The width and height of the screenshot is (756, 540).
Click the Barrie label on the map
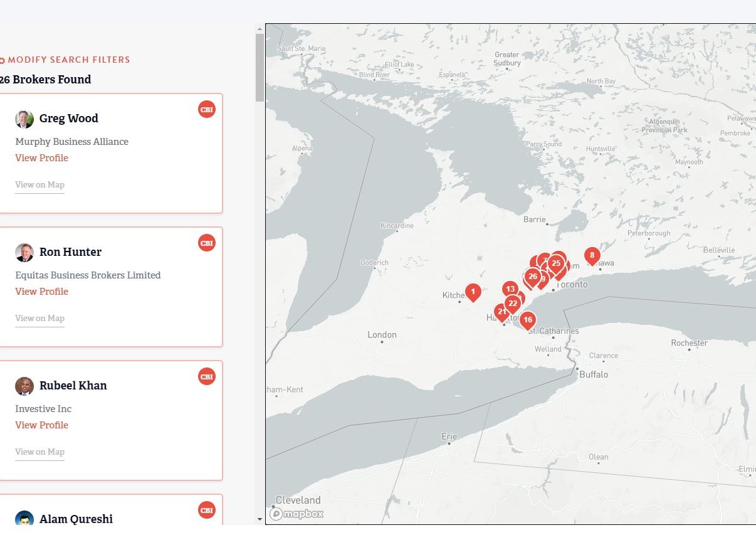[x=534, y=220]
